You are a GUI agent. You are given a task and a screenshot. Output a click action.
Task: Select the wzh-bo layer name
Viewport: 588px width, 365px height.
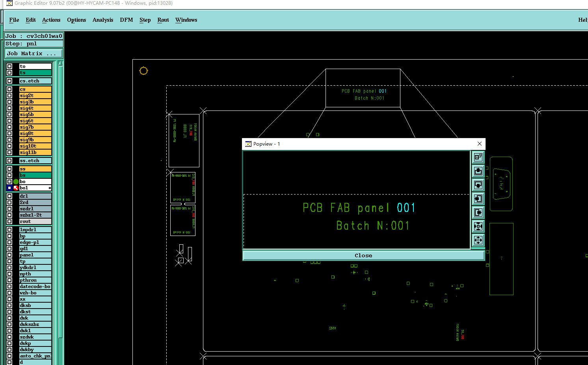pyautogui.click(x=35, y=293)
